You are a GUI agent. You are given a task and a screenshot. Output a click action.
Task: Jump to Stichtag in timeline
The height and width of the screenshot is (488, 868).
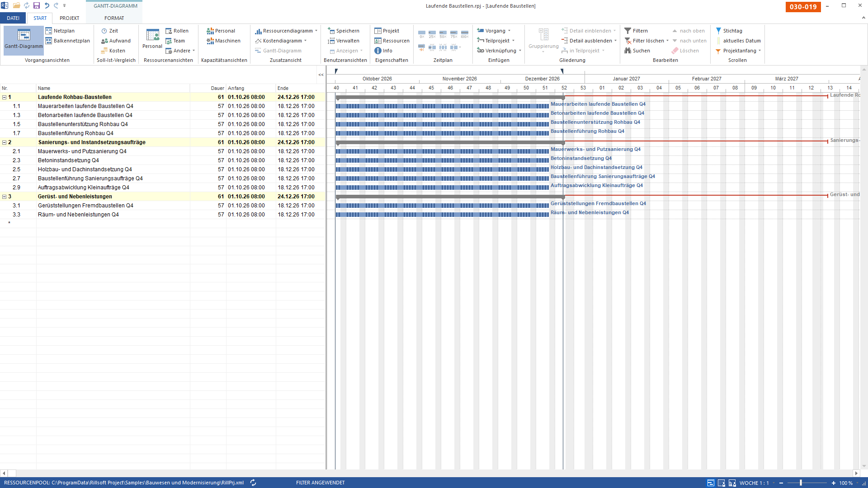click(x=729, y=31)
